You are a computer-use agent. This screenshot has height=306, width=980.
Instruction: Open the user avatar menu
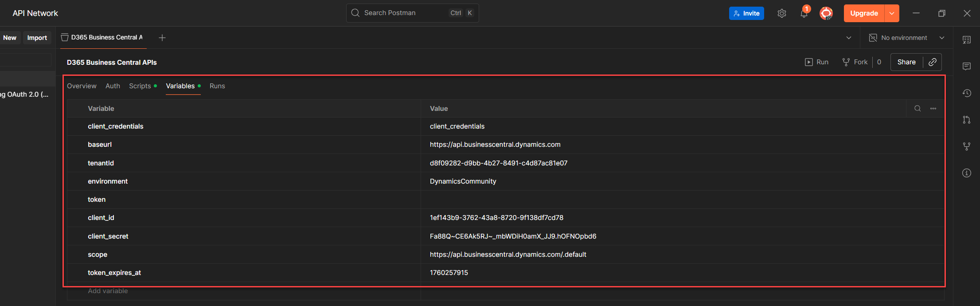(x=826, y=13)
